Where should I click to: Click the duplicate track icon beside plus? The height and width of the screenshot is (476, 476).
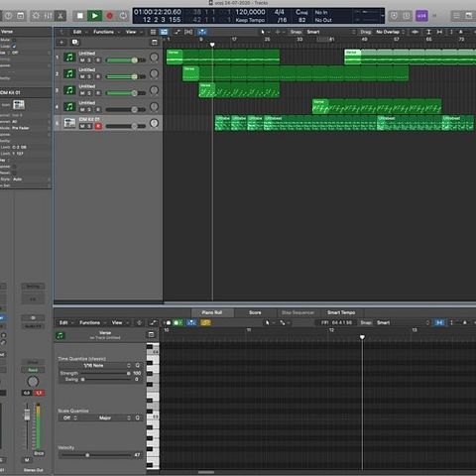[75, 43]
